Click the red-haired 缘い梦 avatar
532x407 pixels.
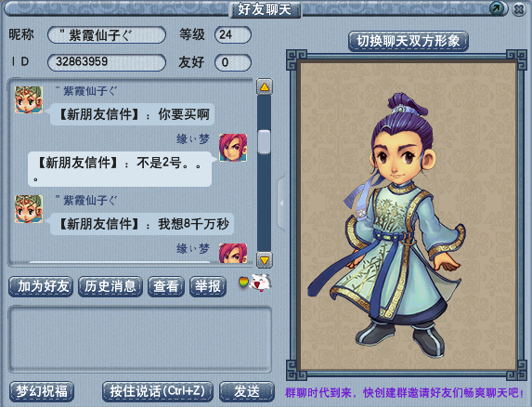(x=233, y=148)
